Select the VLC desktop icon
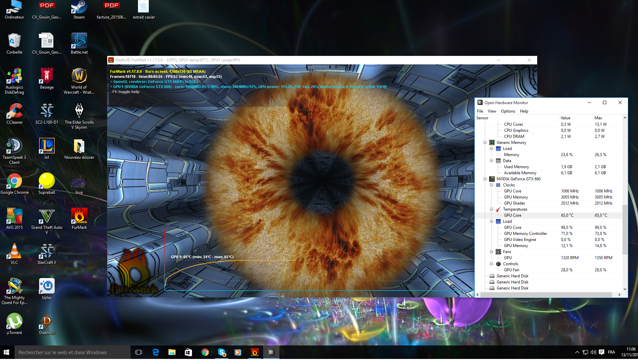The width and height of the screenshot is (638, 364). pyautogui.click(x=15, y=254)
